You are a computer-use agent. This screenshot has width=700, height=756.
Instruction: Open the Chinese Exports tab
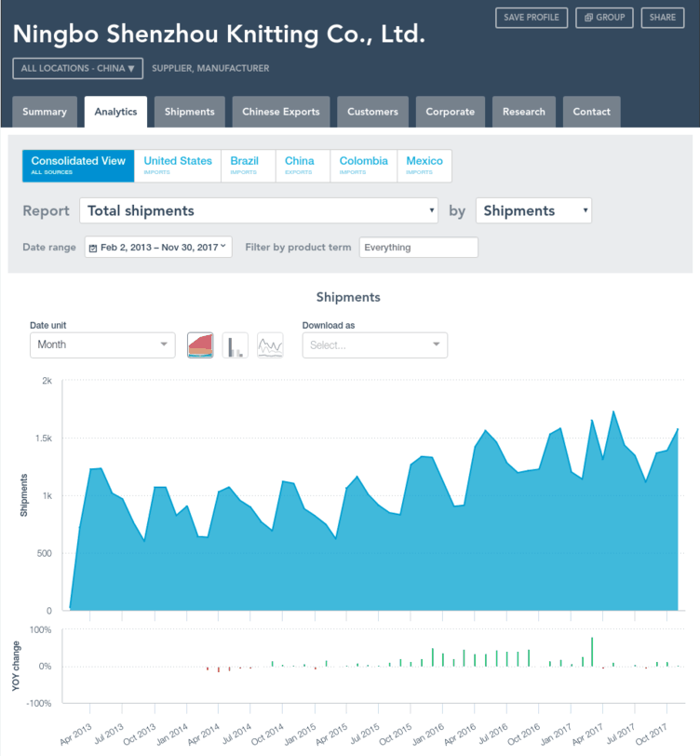point(281,112)
